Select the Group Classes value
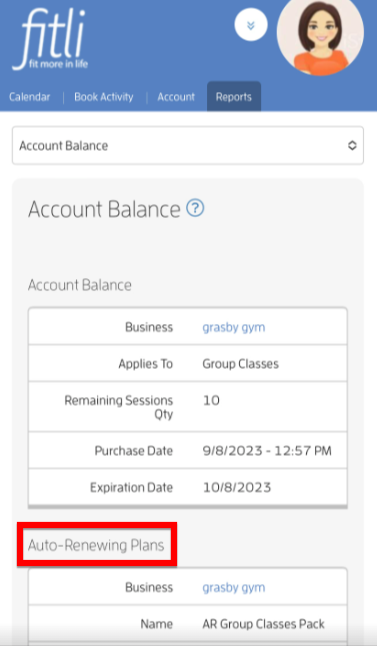 coord(240,364)
